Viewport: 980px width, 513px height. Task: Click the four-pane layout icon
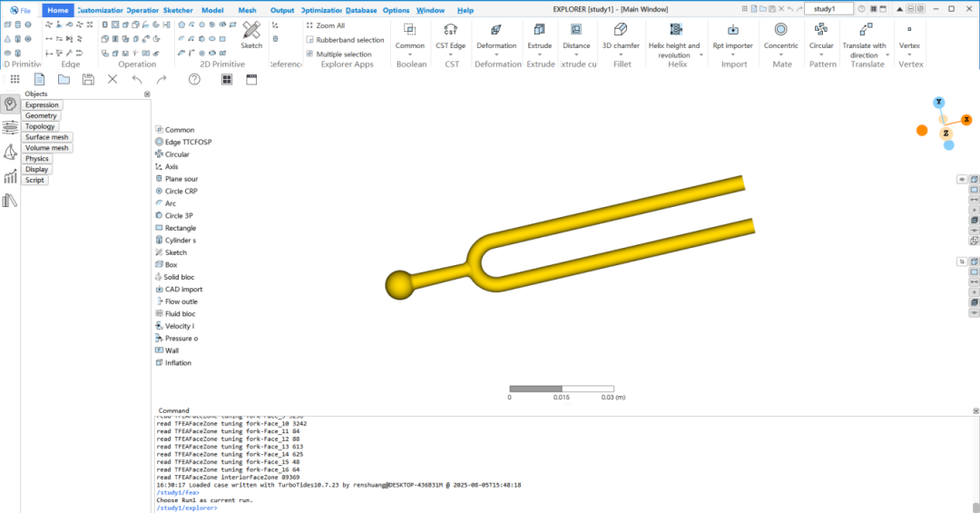tap(227, 80)
